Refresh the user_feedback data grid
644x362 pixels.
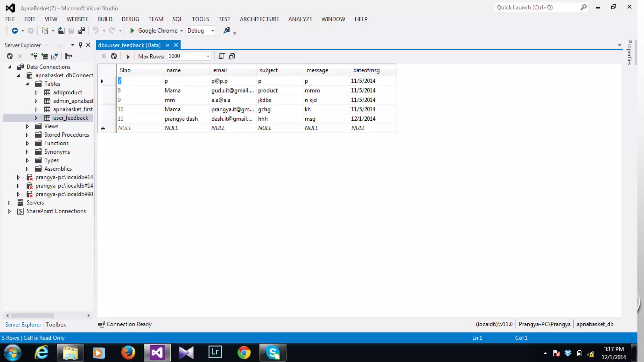coord(114,56)
